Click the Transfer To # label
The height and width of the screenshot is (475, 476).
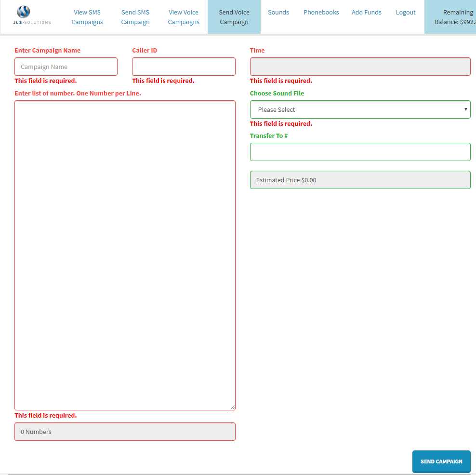click(269, 136)
